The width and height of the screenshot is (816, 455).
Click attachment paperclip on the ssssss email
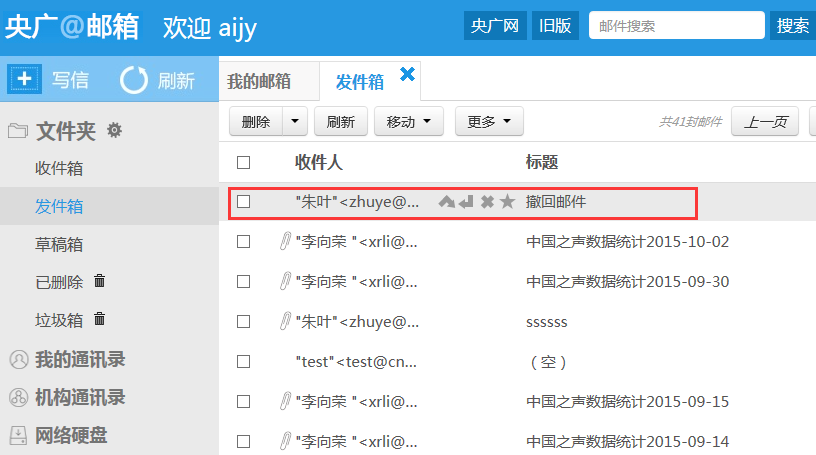click(285, 321)
